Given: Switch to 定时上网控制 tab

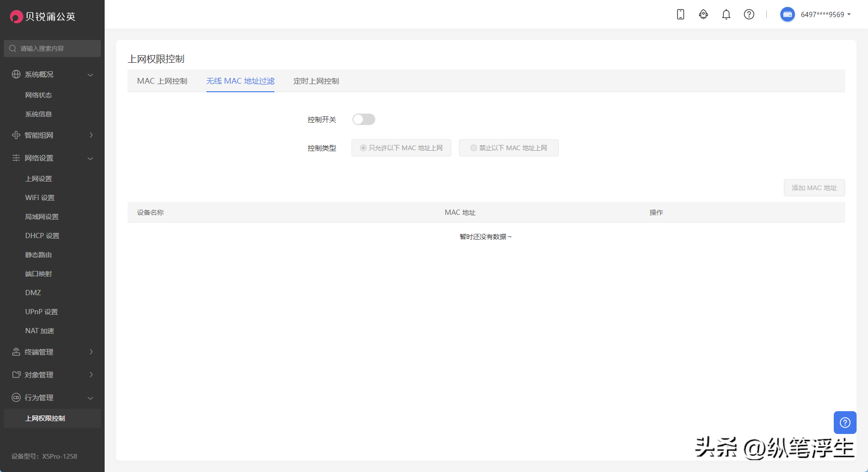Looking at the screenshot, I should pos(316,81).
